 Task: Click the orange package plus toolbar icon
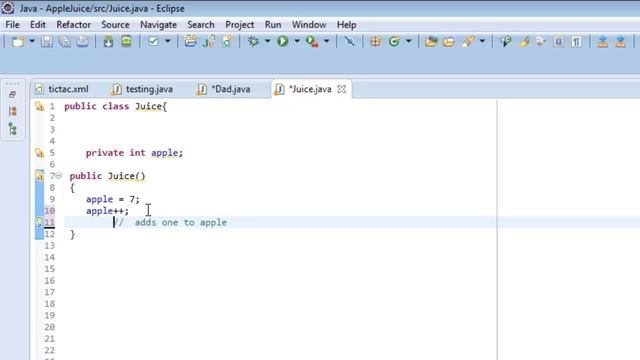pyautogui.click(x=376, y=42)
